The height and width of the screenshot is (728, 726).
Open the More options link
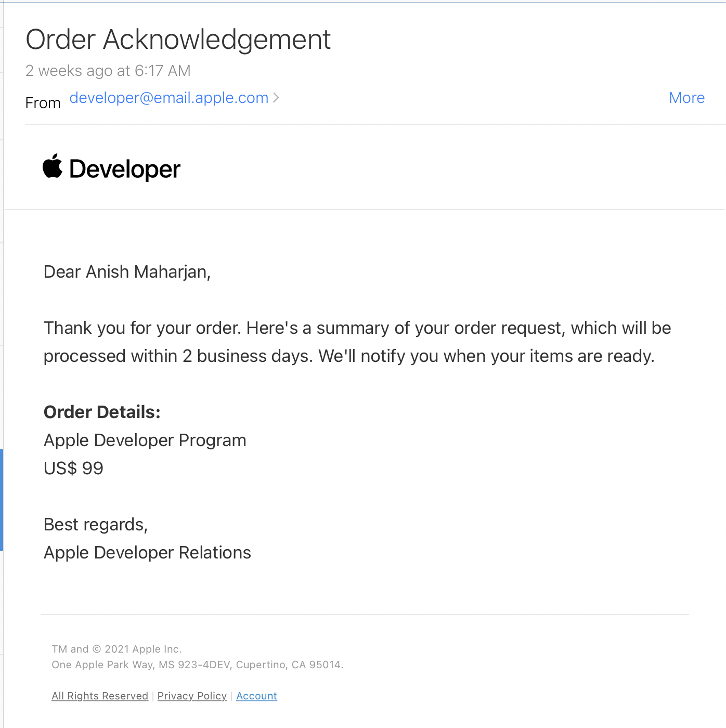pos(686,98)
